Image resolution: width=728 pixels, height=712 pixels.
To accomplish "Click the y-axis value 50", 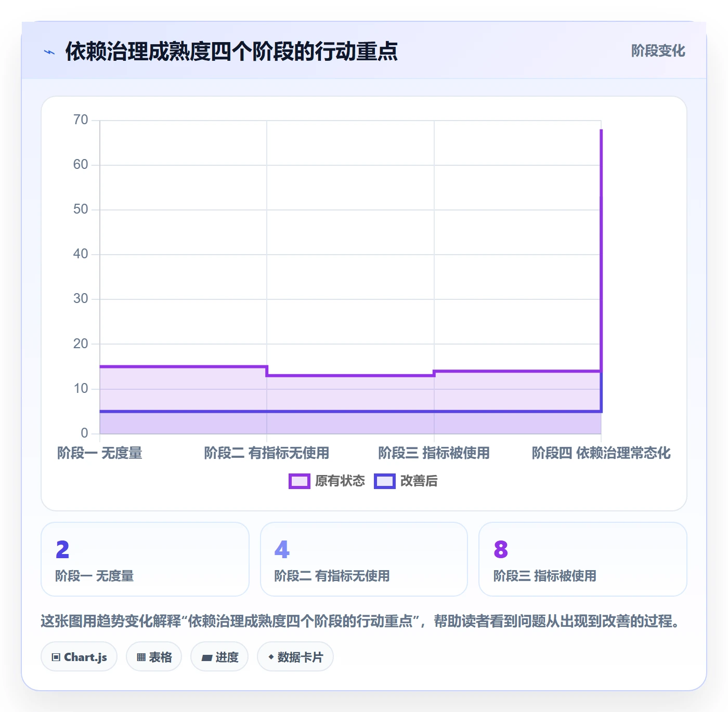I will (81, 209).
